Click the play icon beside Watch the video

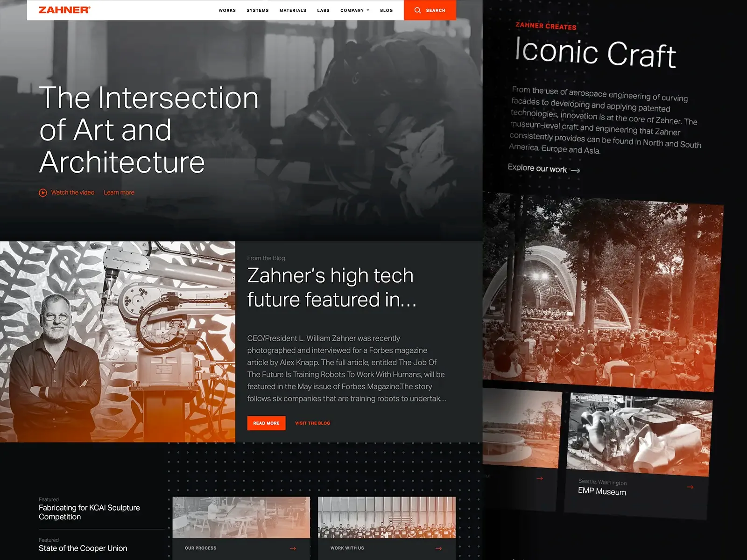point(43,193)
